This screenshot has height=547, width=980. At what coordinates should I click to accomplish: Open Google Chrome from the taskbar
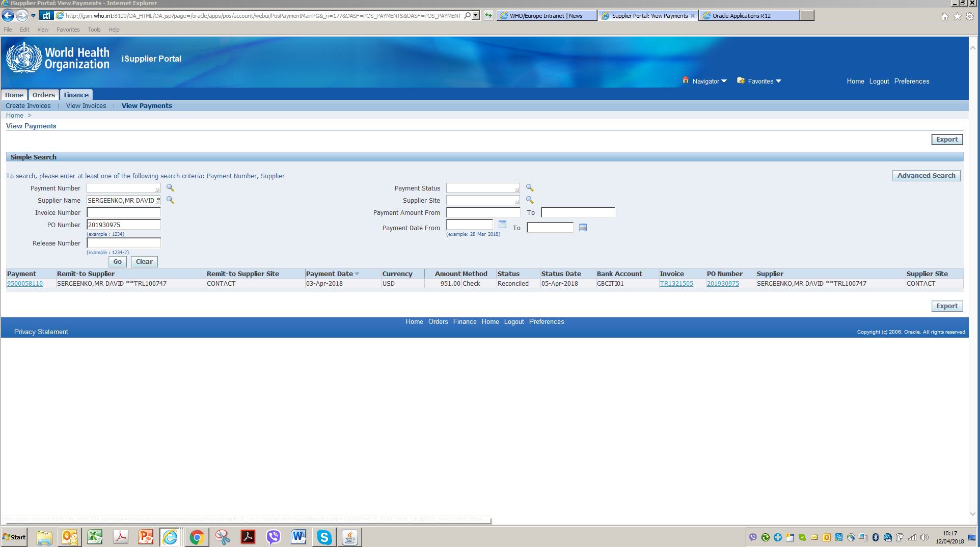click(197, 537)
